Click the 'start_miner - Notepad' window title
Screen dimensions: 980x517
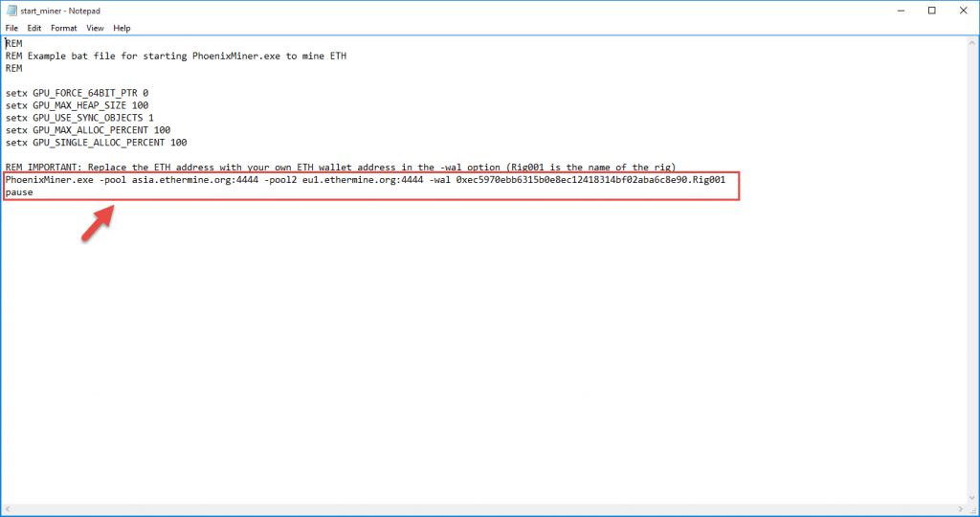click(60, 11)
